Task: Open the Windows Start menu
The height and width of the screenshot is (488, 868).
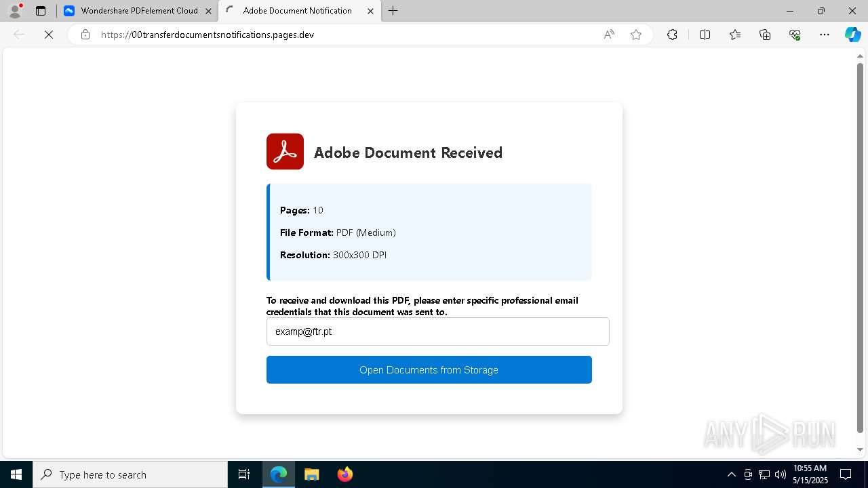Action: coord(16,474)
